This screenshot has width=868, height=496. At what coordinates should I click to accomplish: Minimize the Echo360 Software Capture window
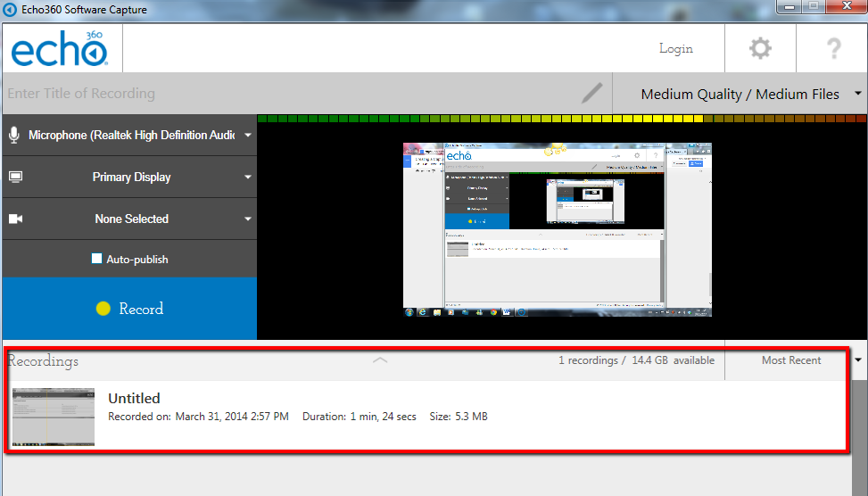(x=789, y=6)
